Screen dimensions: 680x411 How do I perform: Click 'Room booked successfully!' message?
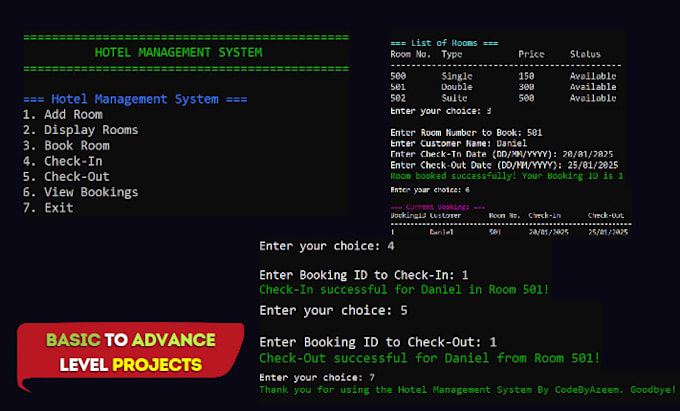(507, 176)
